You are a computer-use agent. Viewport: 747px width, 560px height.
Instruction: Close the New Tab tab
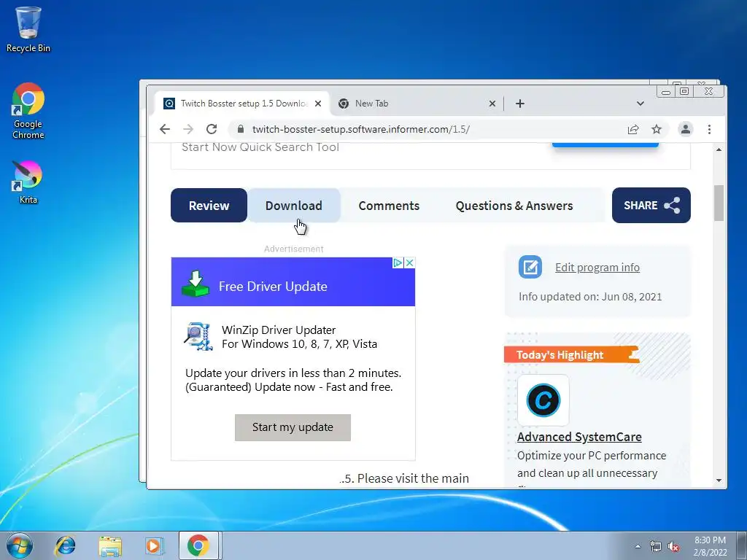click(492, 104)
